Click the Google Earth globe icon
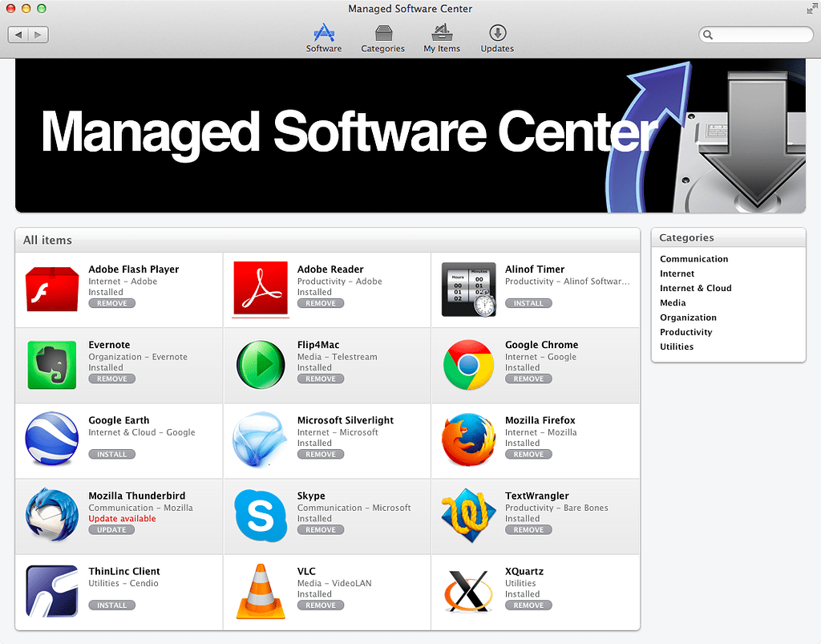The image size is (821, 644). pos(51,440)
